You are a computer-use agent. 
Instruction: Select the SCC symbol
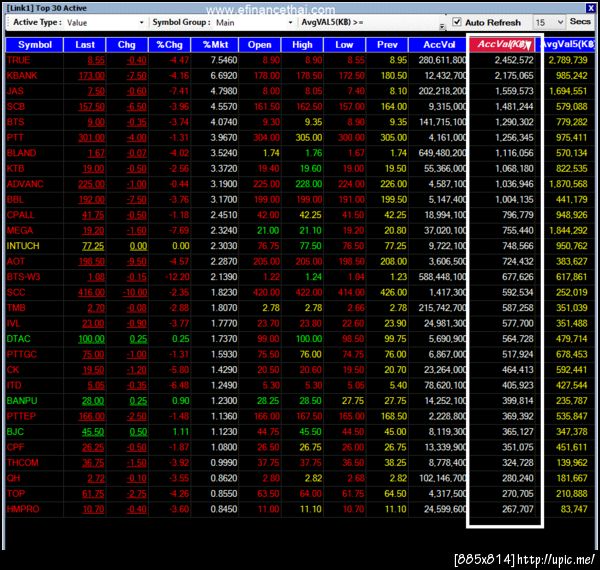pos(16,292)
